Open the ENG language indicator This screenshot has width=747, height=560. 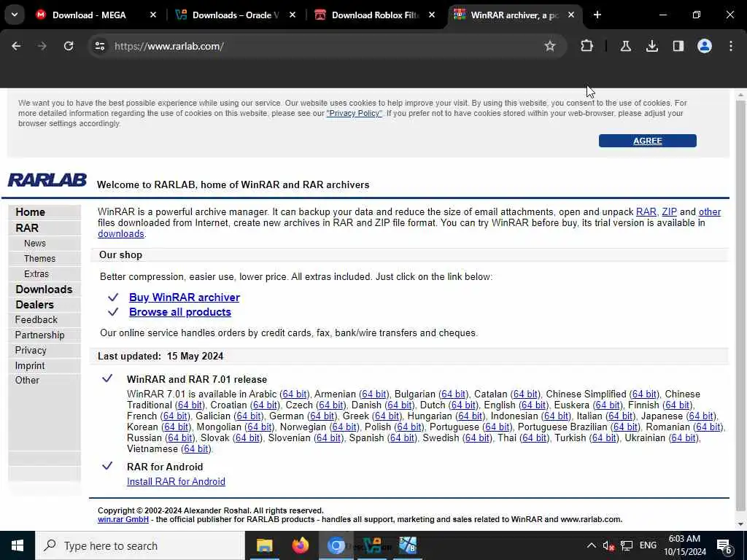(x=648, y=545)
